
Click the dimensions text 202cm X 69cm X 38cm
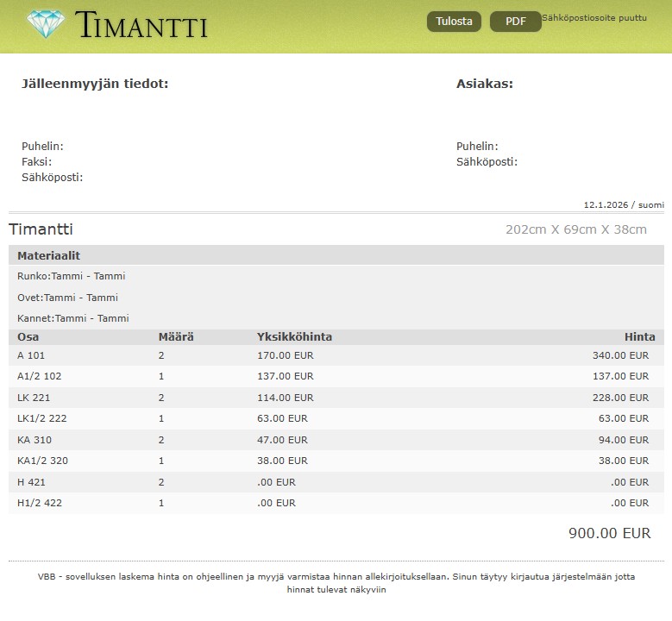coord(575,229)
